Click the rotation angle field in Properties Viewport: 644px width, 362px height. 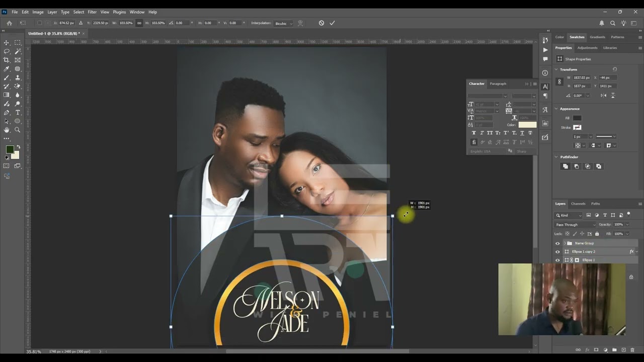(578, 96)
